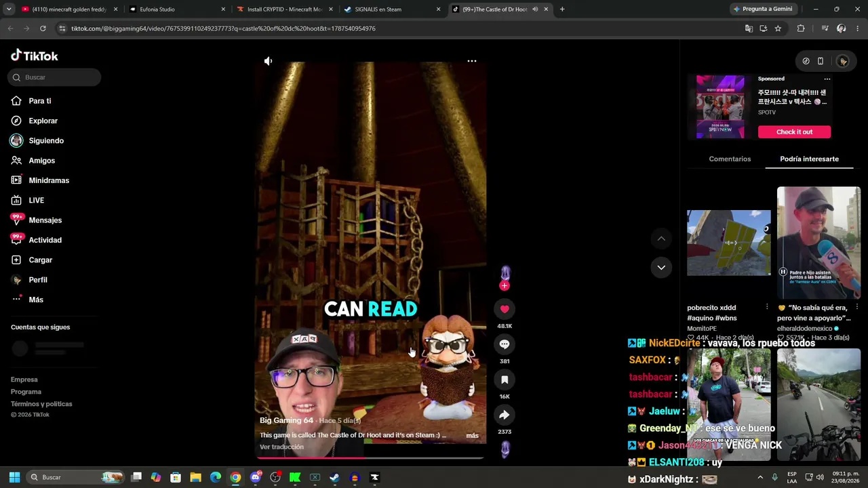Click Ver traducción under the caption
This screenshot has width=868, height=488.
(281, 447)
